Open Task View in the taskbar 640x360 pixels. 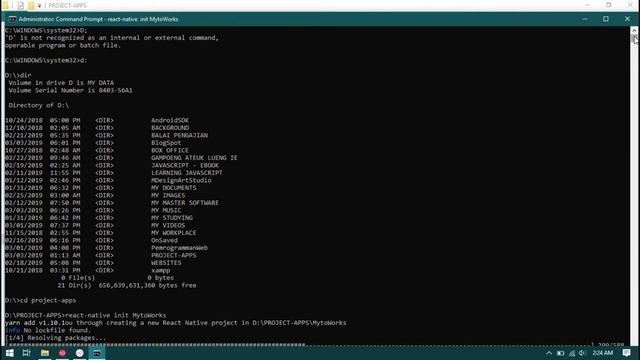27,353
